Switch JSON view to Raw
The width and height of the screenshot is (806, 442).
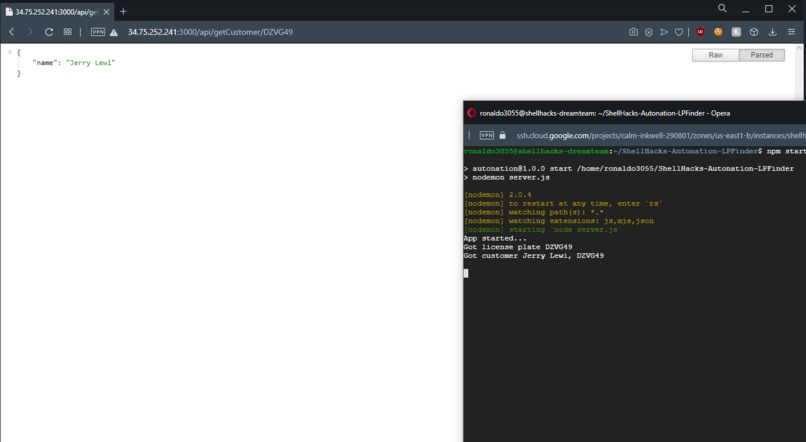coord(716,55)
